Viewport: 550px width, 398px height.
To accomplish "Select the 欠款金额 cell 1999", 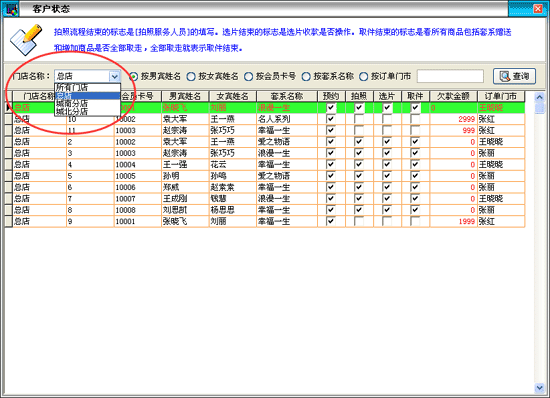I will coord(454,221).
